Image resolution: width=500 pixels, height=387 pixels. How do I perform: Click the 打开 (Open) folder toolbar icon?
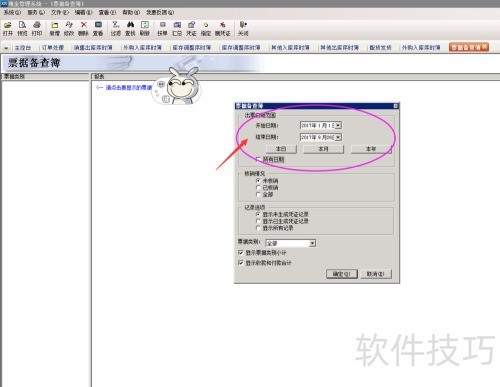click(8, 25)
